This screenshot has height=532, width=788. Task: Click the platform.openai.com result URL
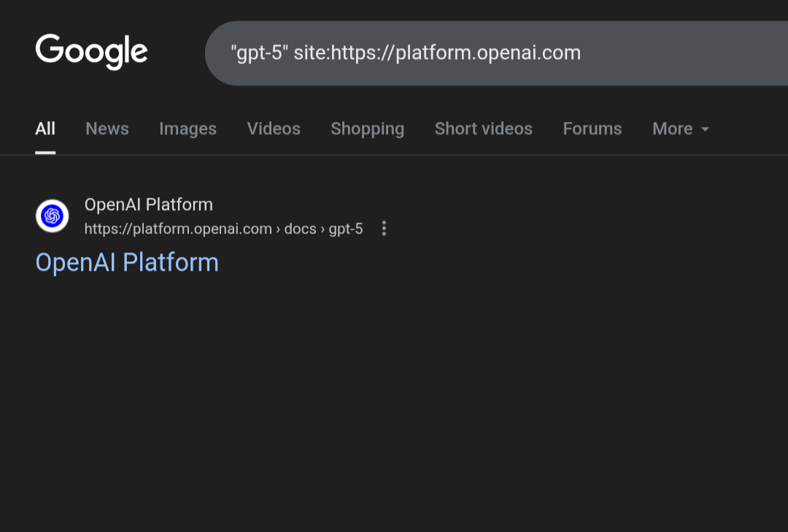[x=178, y=229]
